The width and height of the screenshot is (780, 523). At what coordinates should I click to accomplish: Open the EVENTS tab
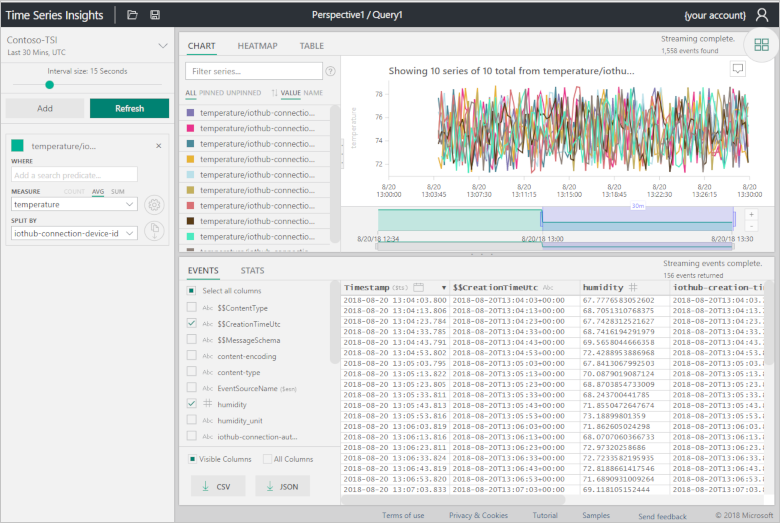203,271
